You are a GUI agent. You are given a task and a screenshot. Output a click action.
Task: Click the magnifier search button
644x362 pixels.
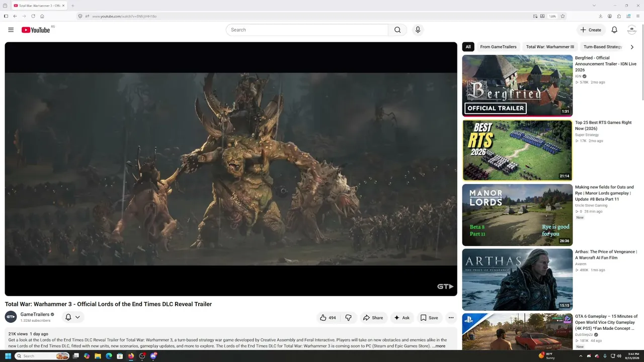pos(397,30)
